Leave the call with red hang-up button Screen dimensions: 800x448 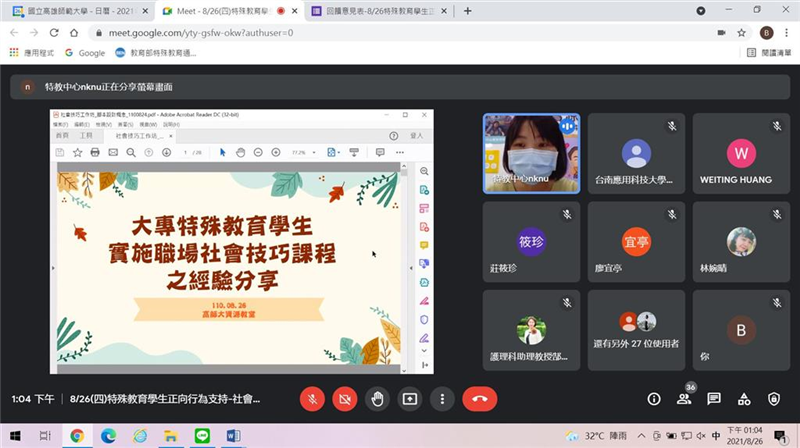(x=480, y=399)
